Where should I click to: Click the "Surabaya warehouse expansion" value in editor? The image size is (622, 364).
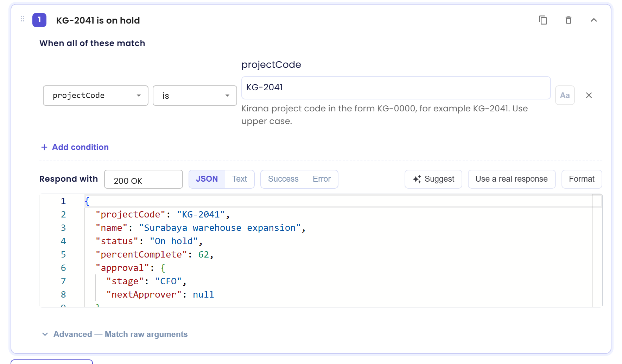(x=220, y=228)
